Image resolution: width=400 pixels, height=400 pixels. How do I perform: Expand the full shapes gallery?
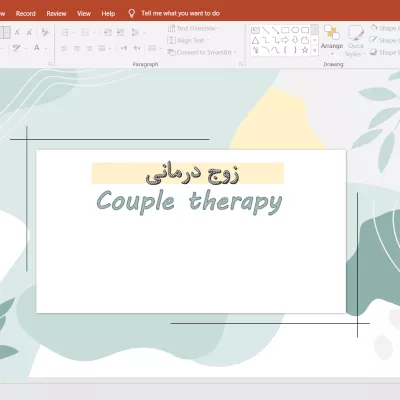coord(315,51)
